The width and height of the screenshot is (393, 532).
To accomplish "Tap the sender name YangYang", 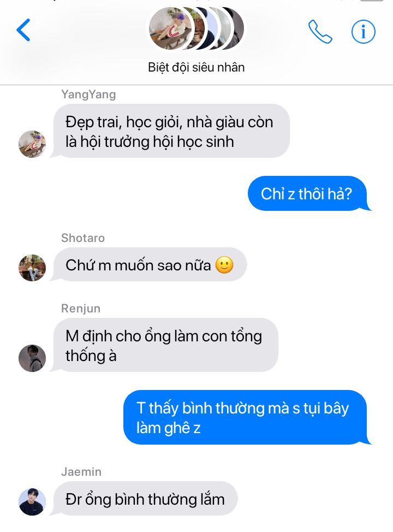I will point(88,94).
